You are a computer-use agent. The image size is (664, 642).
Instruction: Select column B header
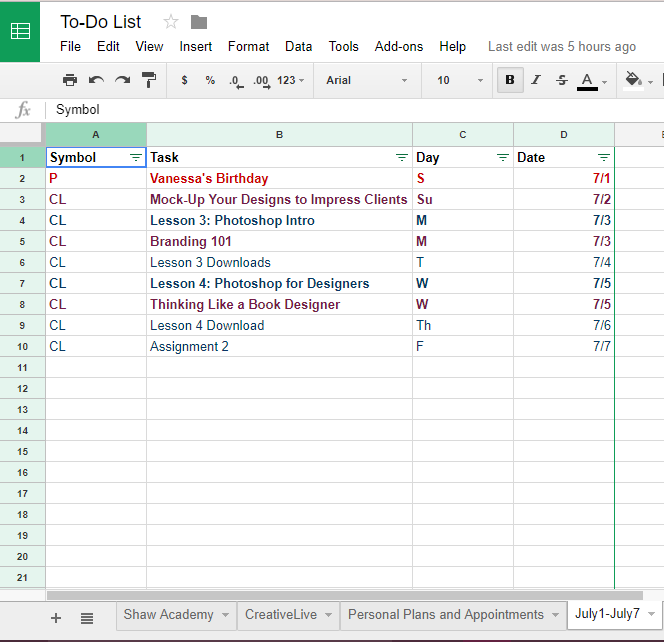[279, 135]
